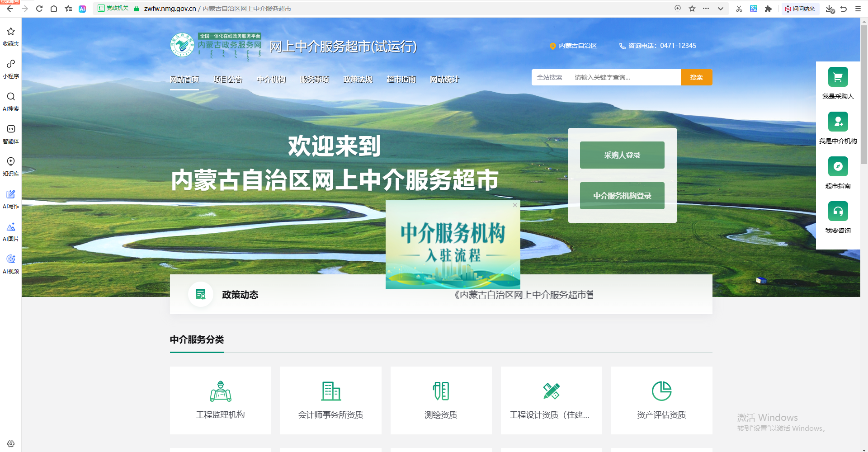The width and height of the screenshot is (868, 452).
Task: Open the 测绘资质 category card
Action: 441,400
